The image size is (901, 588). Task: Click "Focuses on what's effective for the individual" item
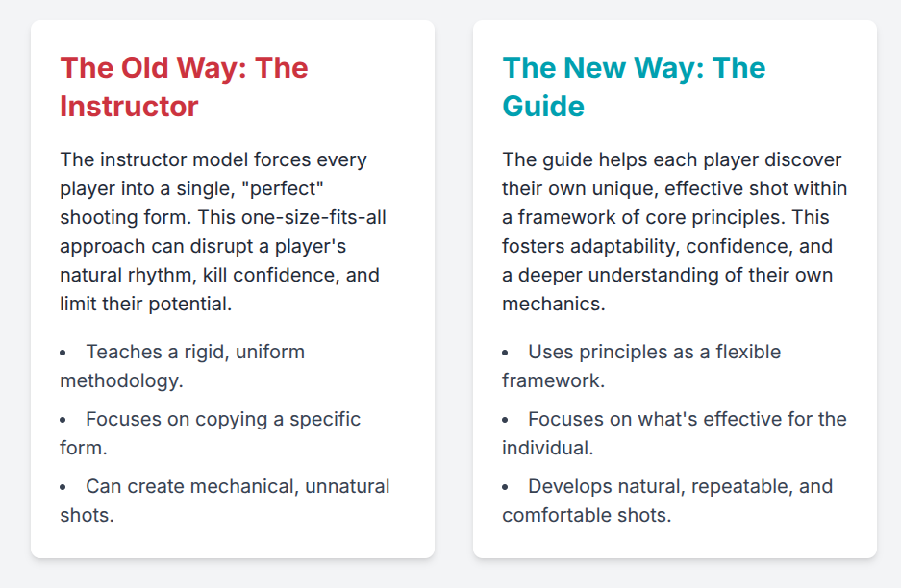(x=687, y=433)
